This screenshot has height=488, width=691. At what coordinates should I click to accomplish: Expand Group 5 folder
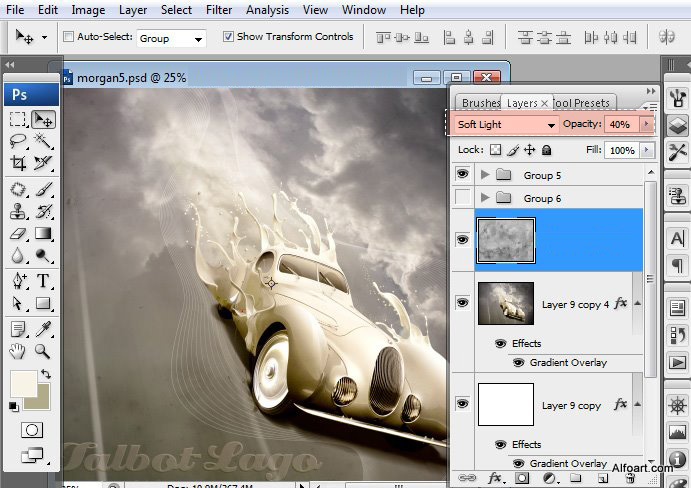pyautogui.click(x=485, y=175)
